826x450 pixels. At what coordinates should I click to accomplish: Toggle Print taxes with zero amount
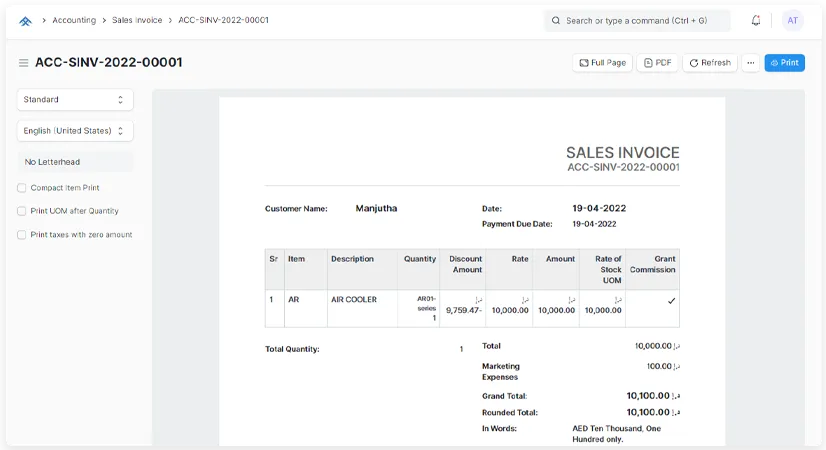click(x=22, y=235)
